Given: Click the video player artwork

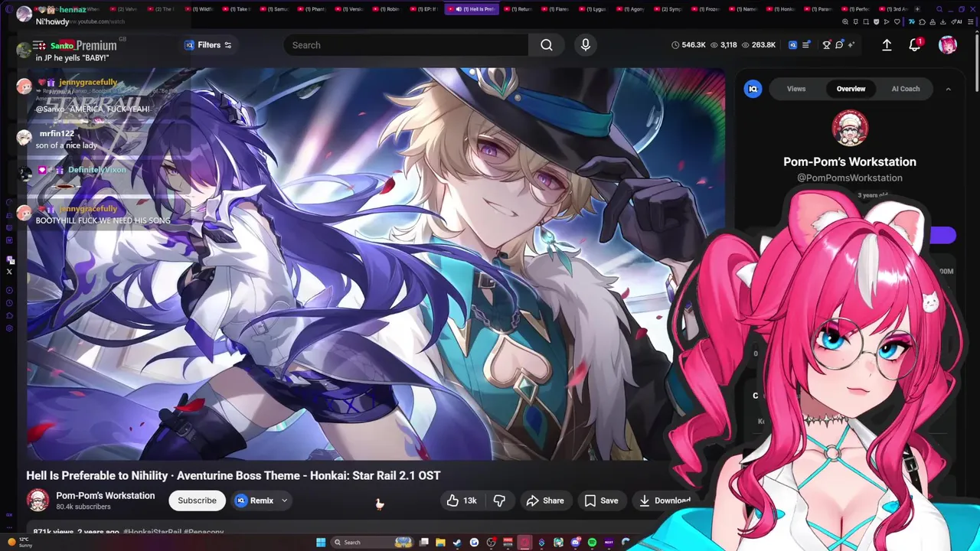Looking at the screenshot, I should (376, 264).
